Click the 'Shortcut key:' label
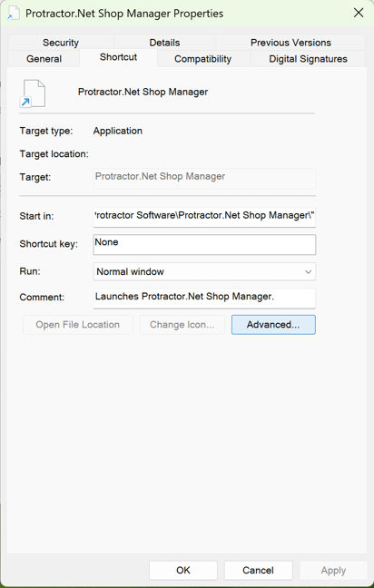Screen dimensions: 374x588 click(x=49, y=244)
